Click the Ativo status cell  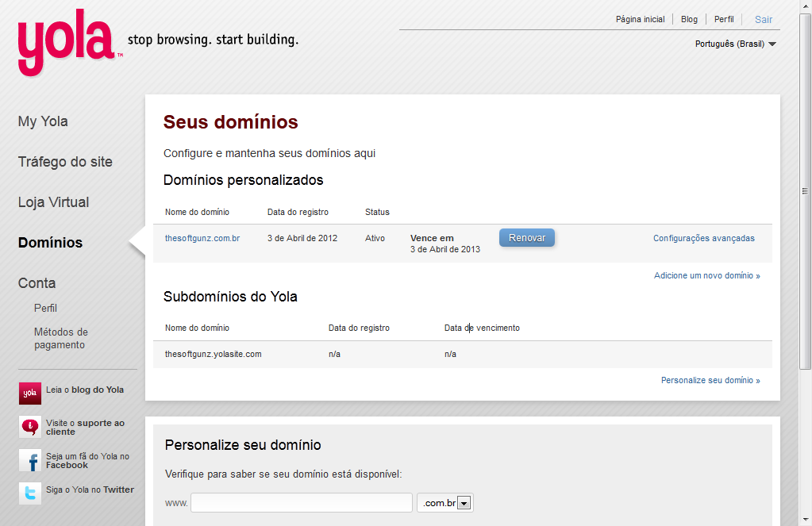click(375, 238)
